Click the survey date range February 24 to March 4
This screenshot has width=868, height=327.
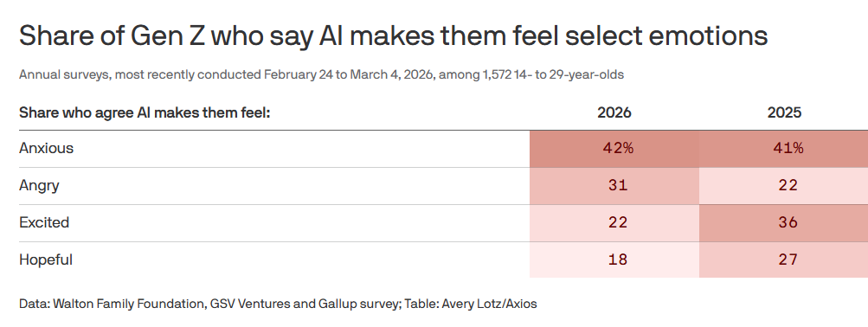(x=350, y=74)
